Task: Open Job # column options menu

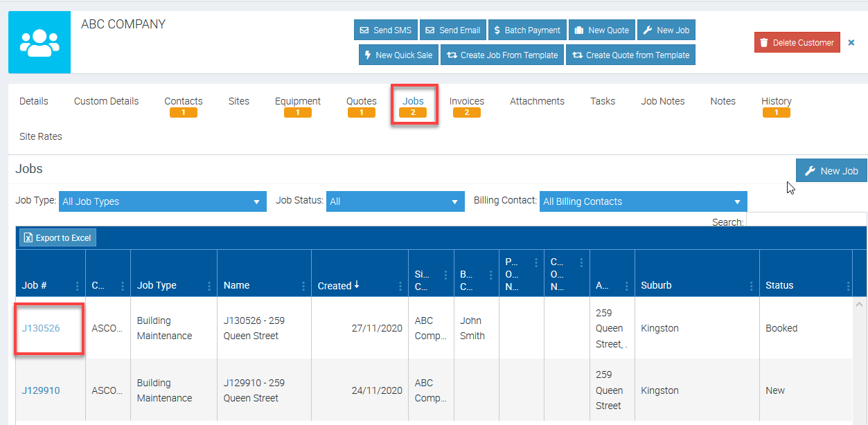Action: point(78,286)
